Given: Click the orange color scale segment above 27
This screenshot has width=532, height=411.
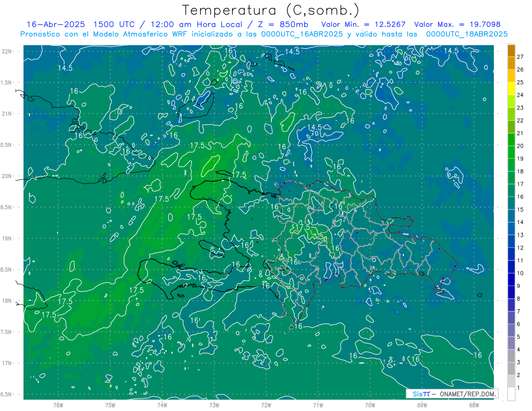Looking at the screenshot, I should 511,51.
